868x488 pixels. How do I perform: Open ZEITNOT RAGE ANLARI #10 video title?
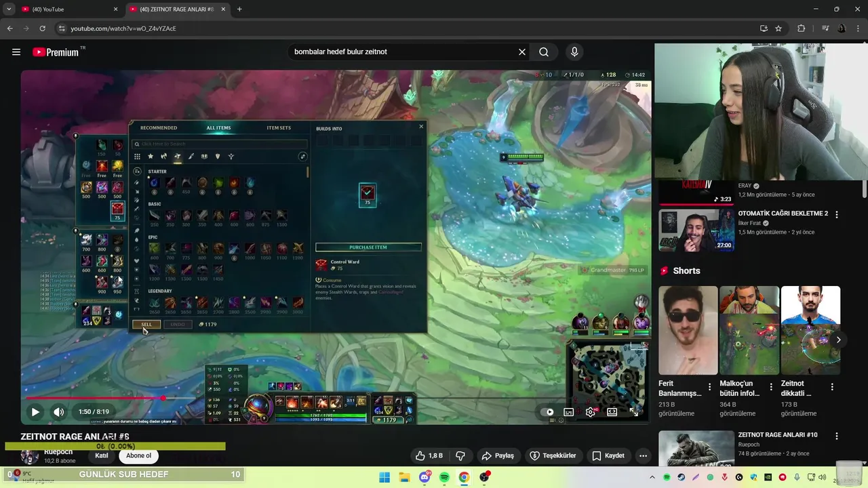(778, 434)
